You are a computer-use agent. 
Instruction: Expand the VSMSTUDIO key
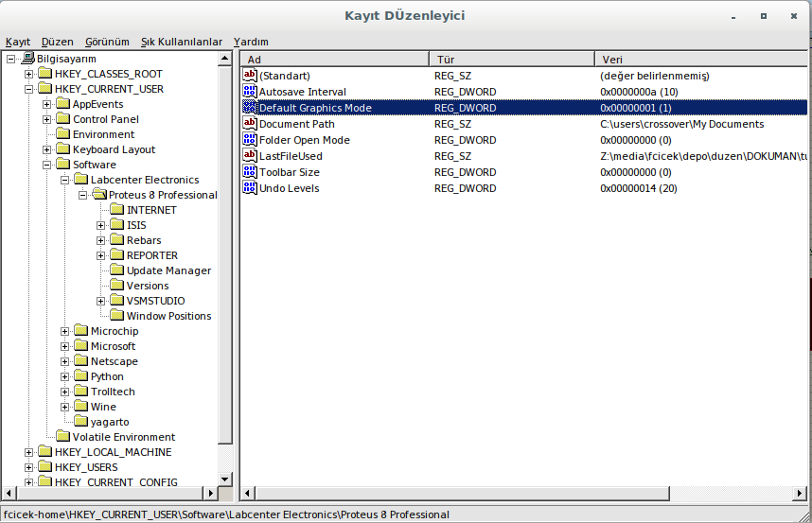101,301
